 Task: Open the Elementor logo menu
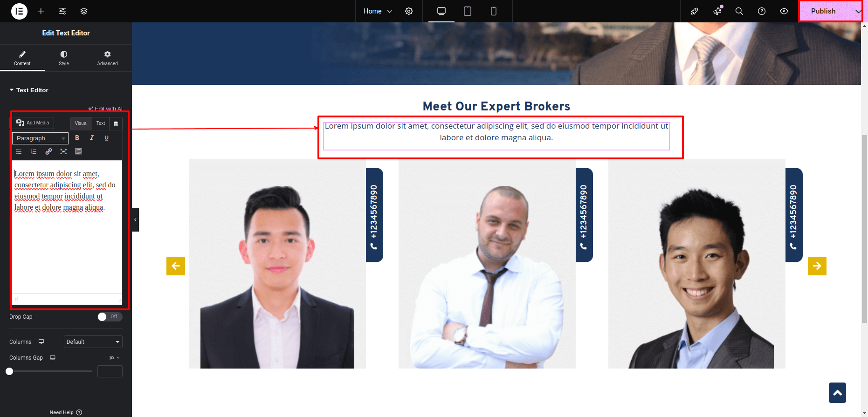pos(19,11)
